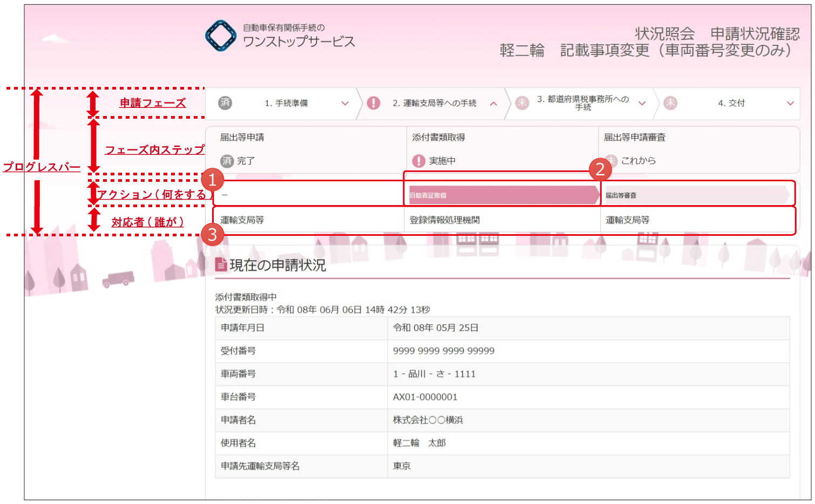Click the red number 1 annotation circle
Image resolution: width=815 pixels, height=504 pixels.
point(212,179)
